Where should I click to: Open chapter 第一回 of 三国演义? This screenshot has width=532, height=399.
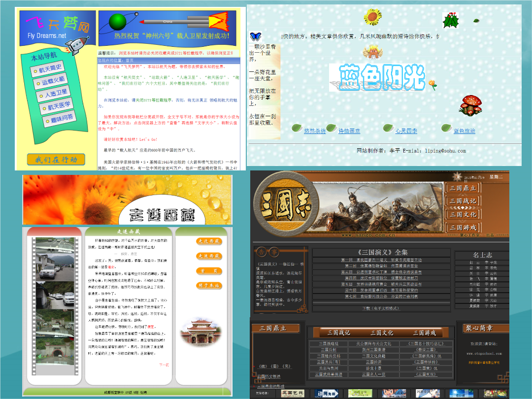pyautogui.click(x=381, y=260)
